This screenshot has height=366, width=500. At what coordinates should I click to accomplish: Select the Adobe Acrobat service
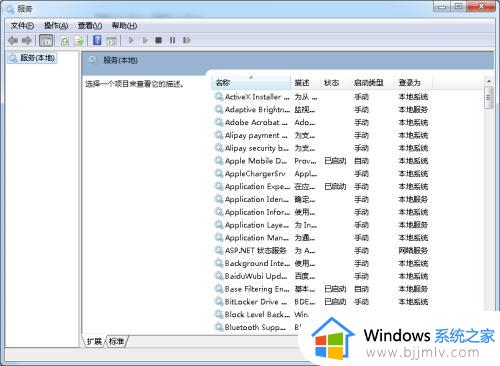point(322,123)
